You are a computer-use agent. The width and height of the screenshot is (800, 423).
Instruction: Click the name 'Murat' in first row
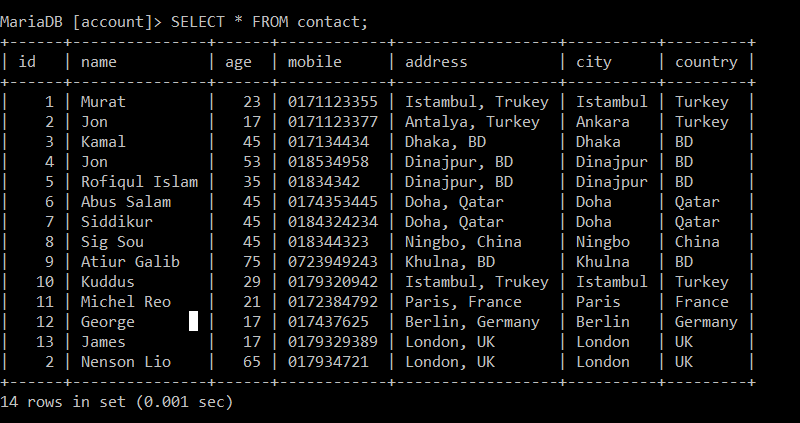pyautogui.click(x=103, y=102)
